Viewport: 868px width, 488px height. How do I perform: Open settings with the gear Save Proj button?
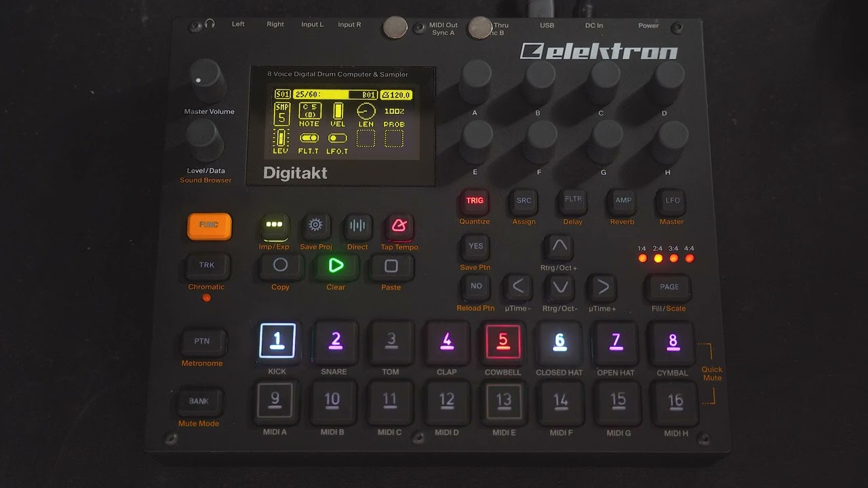click(315, 225)
